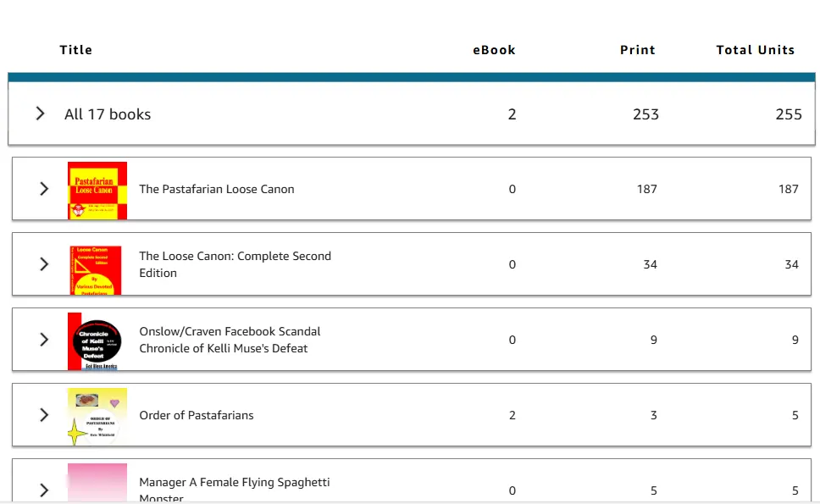Viewport: 820px width, 504px height.
Task: Expand the Onslow/Craven Facebook Scandal chevron
Action: tap(44, 340)
